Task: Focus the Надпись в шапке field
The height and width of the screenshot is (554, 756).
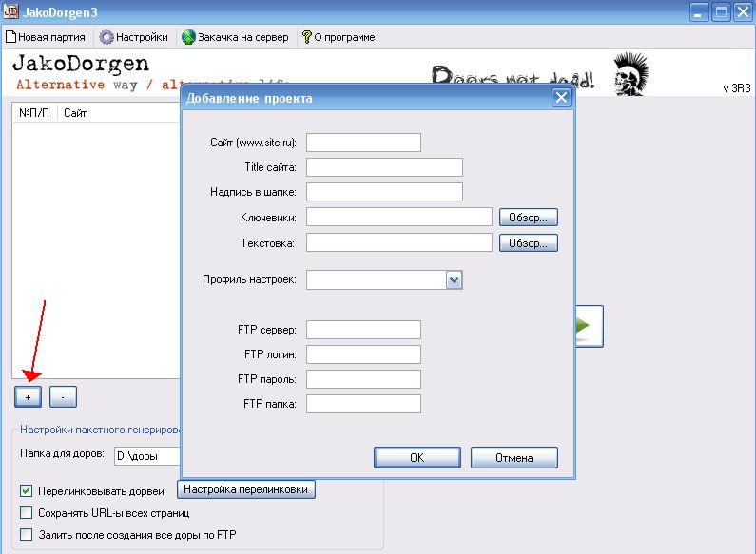Action: point(384,192)
